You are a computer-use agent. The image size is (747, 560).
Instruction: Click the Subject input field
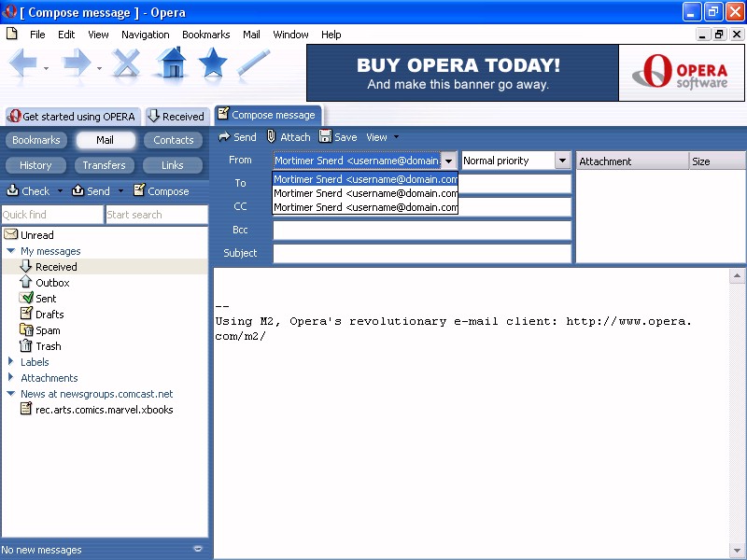point(421,253)
